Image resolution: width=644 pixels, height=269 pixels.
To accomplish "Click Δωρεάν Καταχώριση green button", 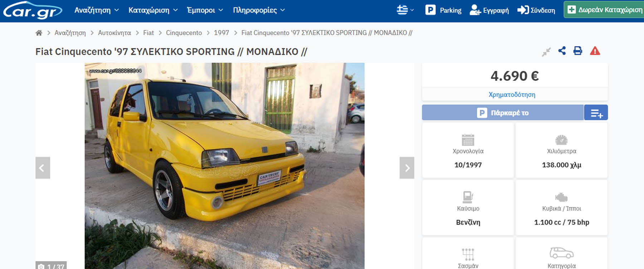I will pyautogui.click(x=605, y=10).
